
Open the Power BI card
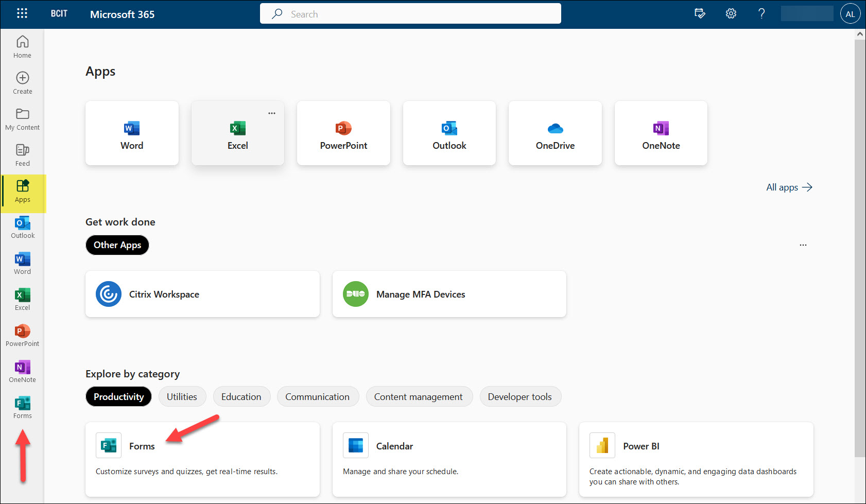[x=696, y=459]
